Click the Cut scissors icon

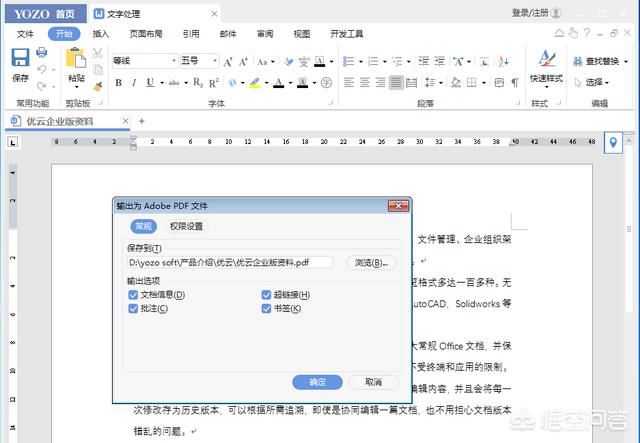point(98,53)
